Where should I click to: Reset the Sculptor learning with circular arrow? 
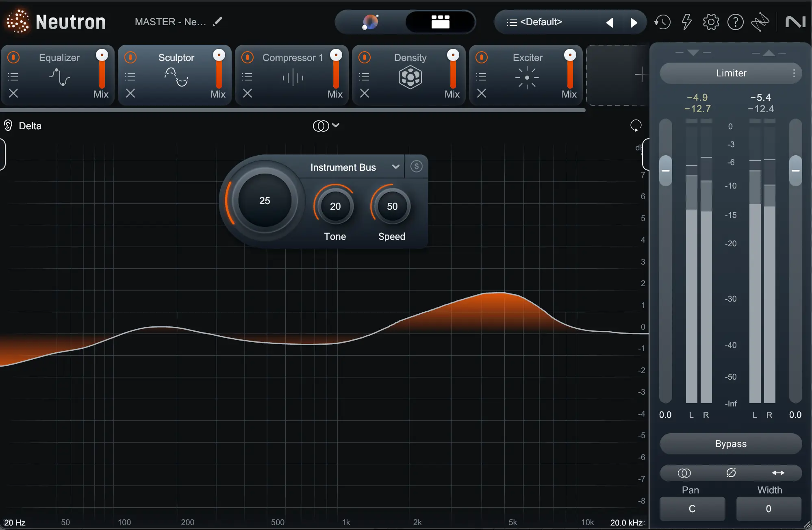(x=636, y=126)
